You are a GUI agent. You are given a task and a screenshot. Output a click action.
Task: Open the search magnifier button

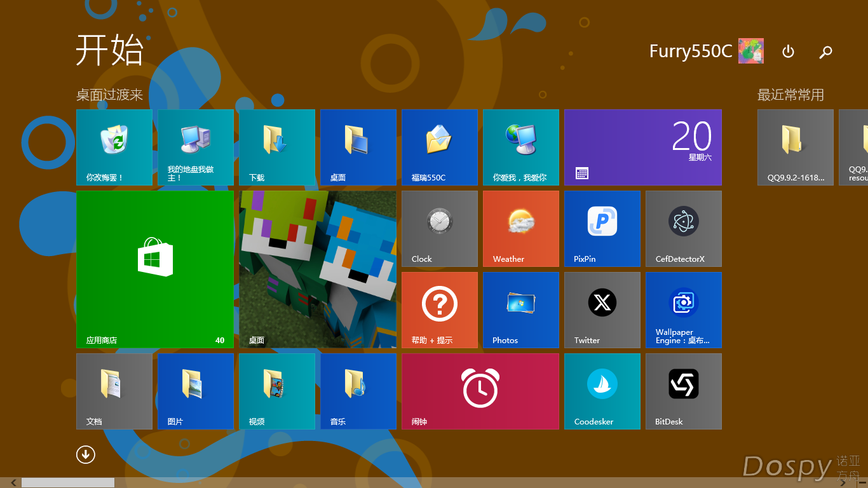click(x=825, y=51)
